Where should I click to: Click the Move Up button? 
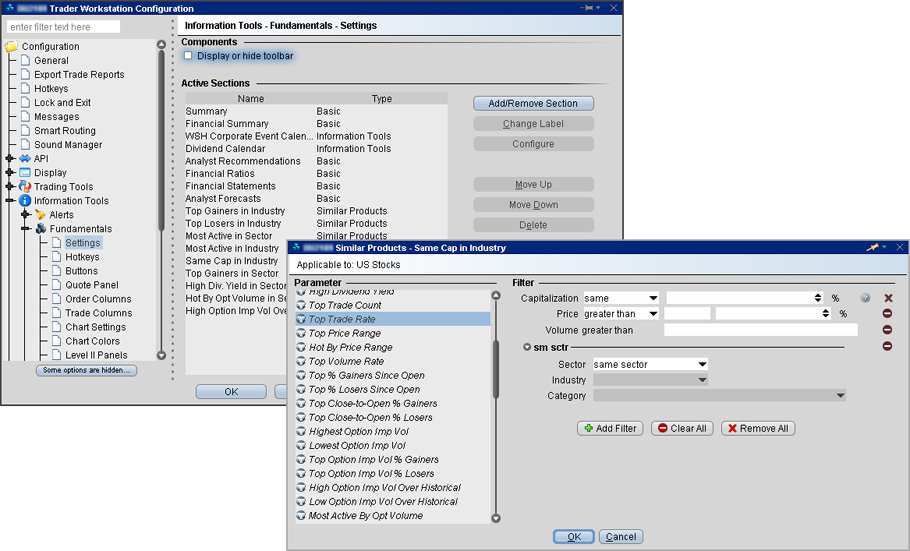[533, 185]
